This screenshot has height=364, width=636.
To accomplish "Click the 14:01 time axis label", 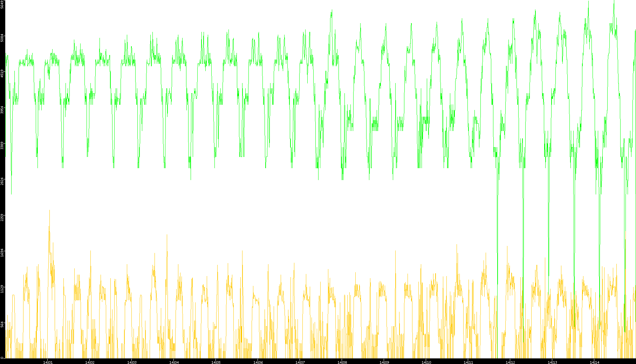I will coord(48,362).
